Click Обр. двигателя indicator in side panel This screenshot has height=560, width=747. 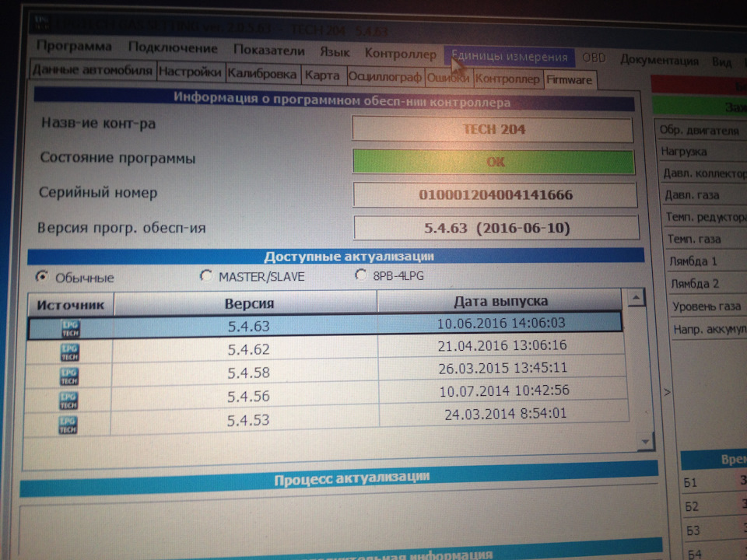(700, 130)
